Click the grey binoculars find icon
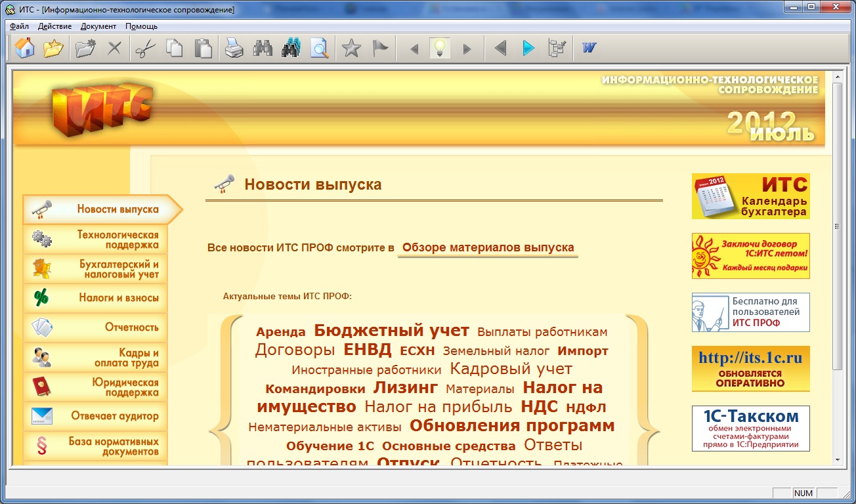 point(263,49)
